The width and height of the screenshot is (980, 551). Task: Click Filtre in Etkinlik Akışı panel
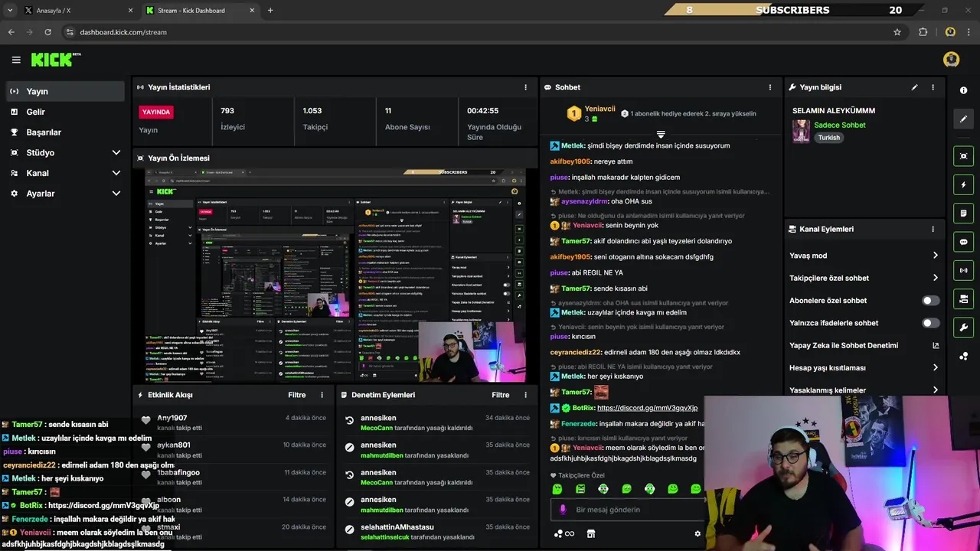coord(297,395)
